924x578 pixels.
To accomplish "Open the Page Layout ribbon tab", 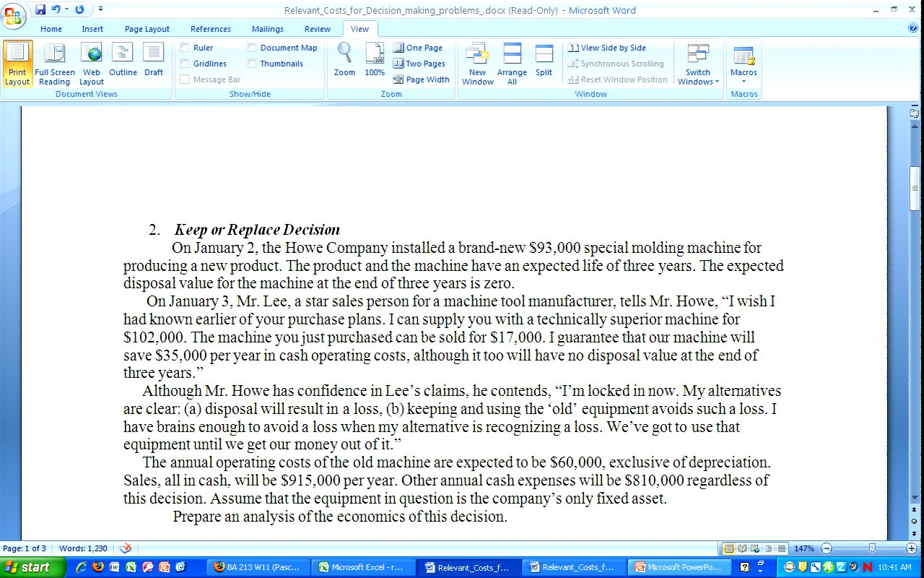I will pos(147,29).
